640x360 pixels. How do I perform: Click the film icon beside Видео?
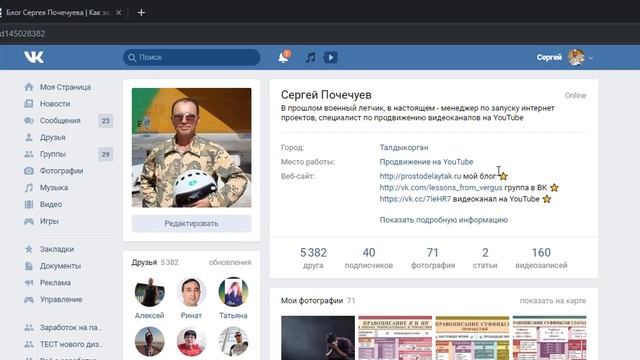click(x=29, y=204)
